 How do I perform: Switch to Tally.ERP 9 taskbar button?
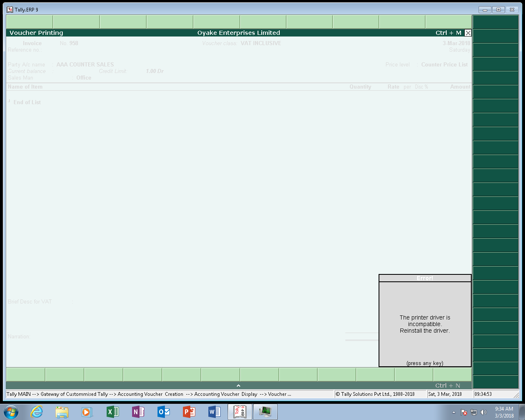click(240, 412)
